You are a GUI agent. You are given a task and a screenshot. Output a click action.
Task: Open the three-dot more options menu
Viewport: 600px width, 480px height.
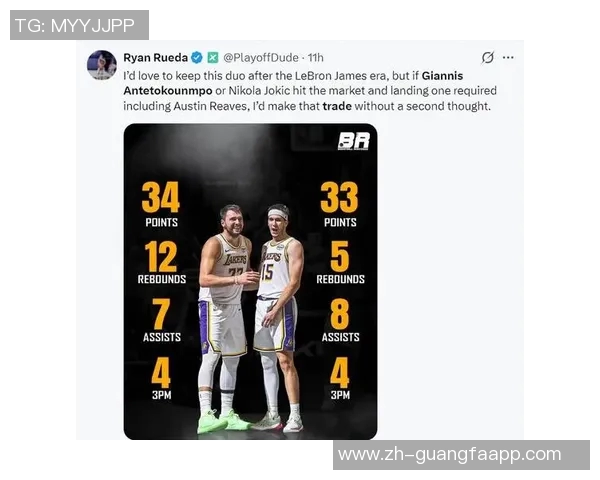[508, 58]
